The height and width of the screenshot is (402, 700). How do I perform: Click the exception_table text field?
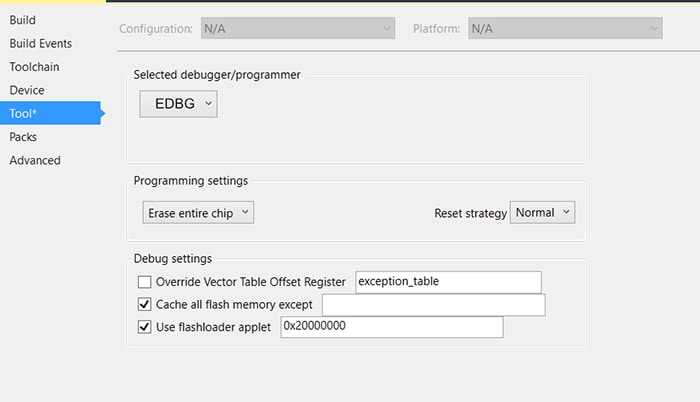[447, 282]
